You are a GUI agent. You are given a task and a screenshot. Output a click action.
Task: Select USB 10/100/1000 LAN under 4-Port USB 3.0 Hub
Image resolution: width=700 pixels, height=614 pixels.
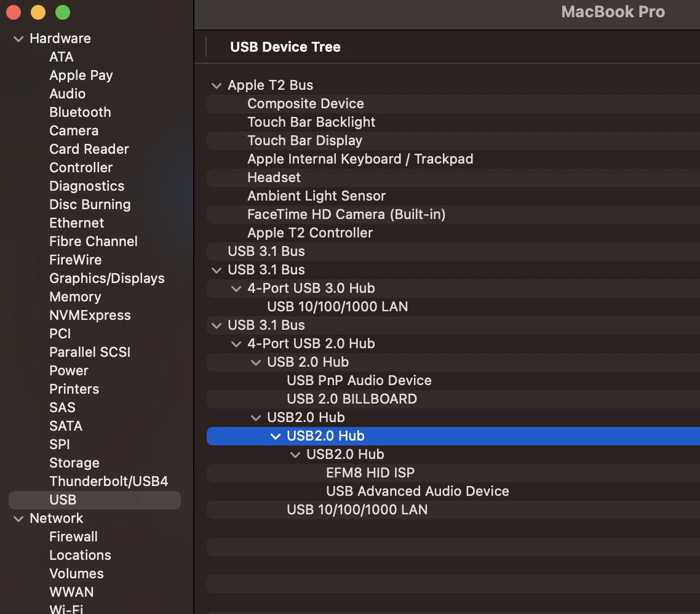[453, 307]
